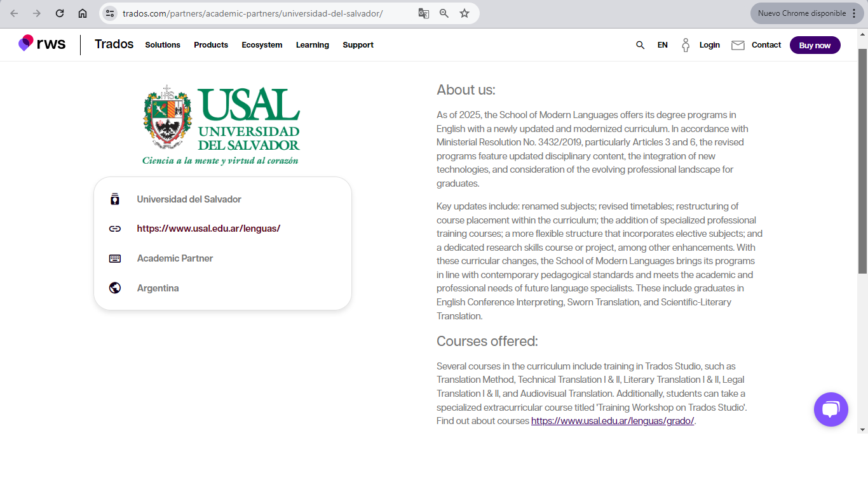Open the Solutions menu

163,45
